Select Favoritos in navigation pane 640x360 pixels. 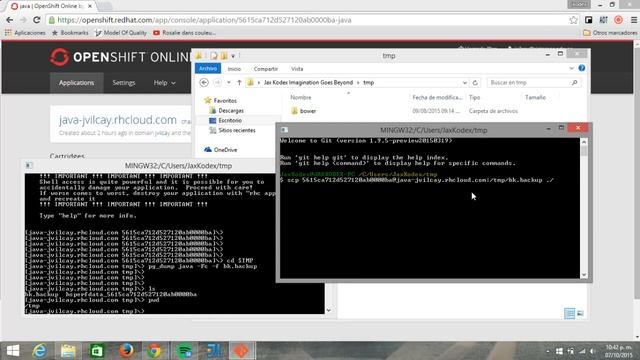click(x=220, y=100)
